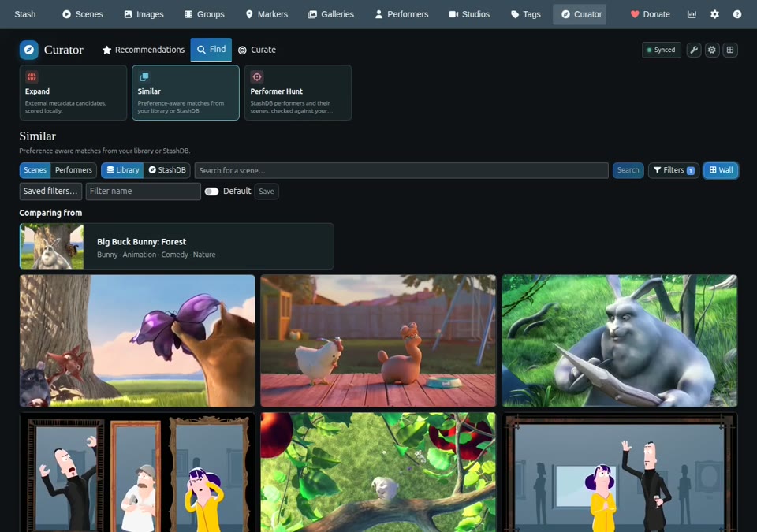This screenshot has height=532, width=757.
Task: Open the big gray rabbit scene thumbnail
Action: click(620, 340)
